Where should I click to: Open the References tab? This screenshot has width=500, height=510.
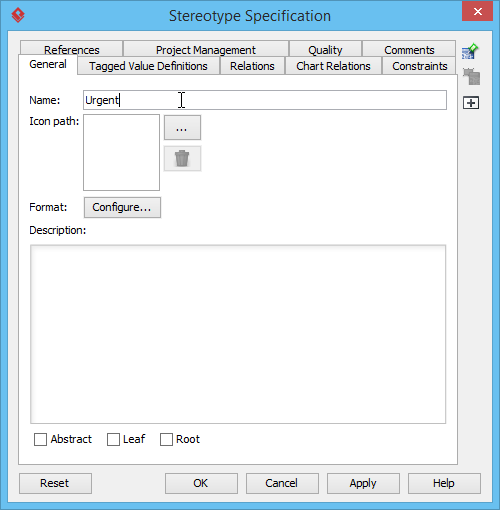click(x=72, y=49)
